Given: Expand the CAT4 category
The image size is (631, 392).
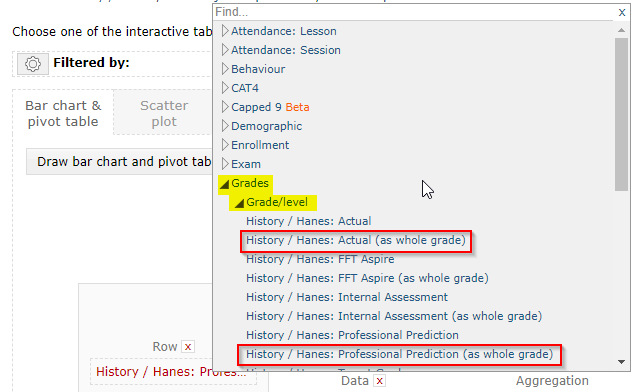Looking at the screenshot, I should (x=225, y=88).
